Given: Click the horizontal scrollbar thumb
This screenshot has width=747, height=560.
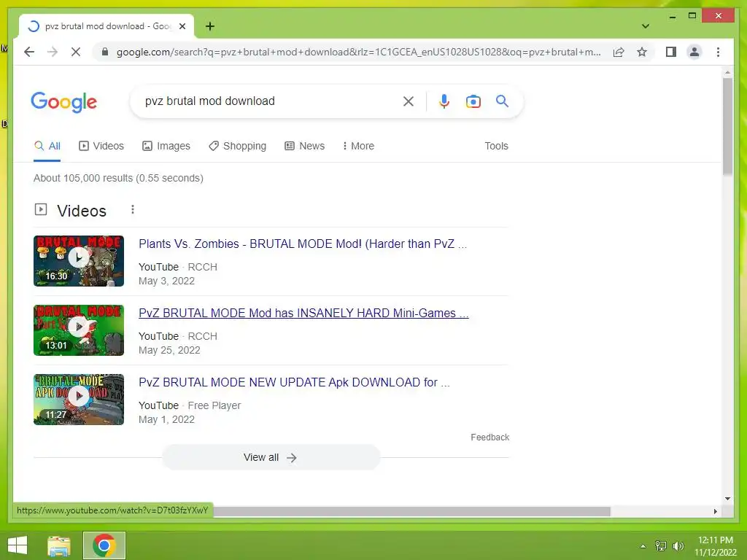Looking at the screenshot, I should (412, 511).
